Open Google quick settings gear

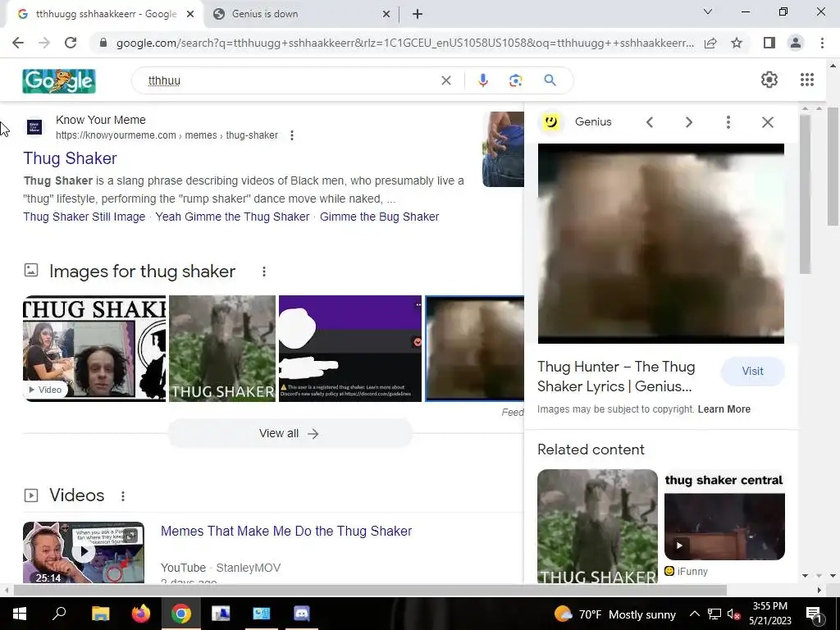pos(769,80)
